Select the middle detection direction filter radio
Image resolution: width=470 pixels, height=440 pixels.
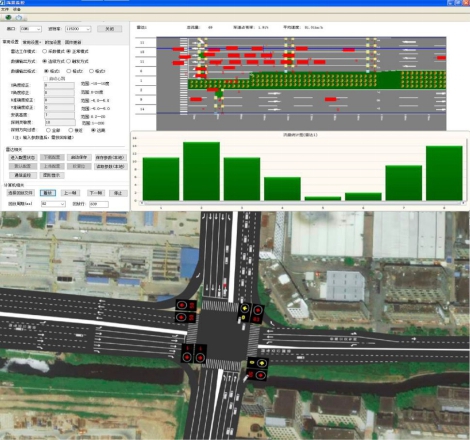[71, 130]
